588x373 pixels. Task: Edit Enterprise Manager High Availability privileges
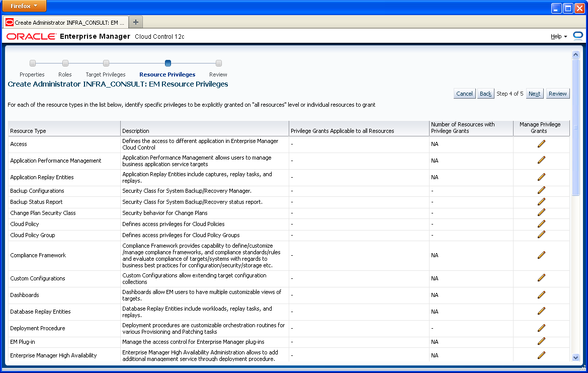[x=541, y=355]
